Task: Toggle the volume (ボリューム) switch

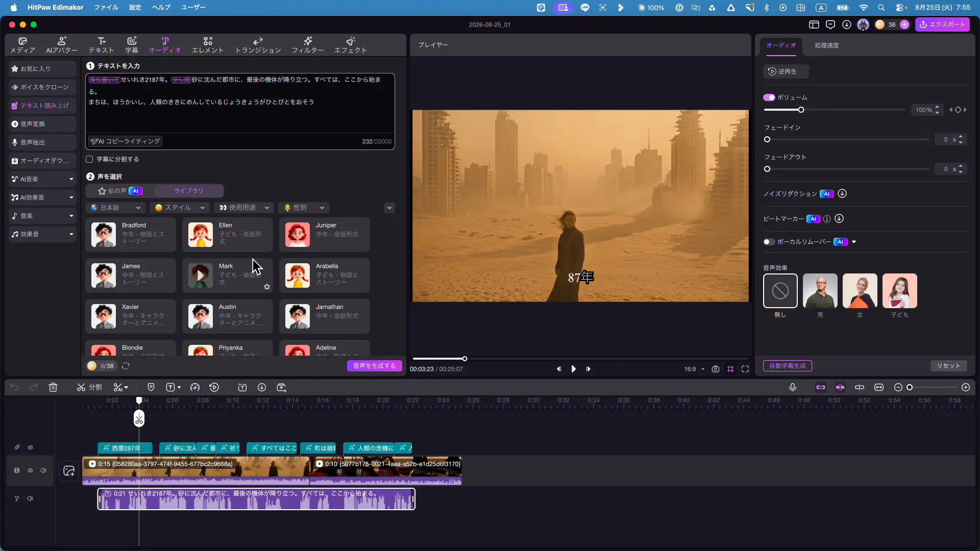Action: (769, 97)
